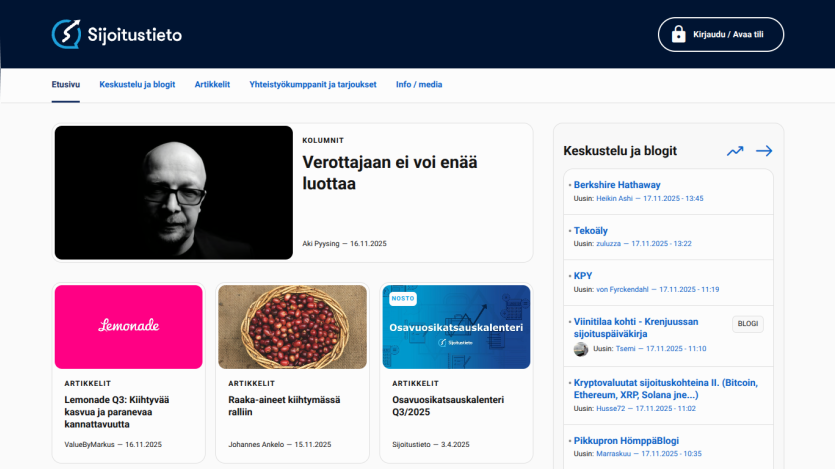Open the Lemonade Q3 article title

point(117,412)
